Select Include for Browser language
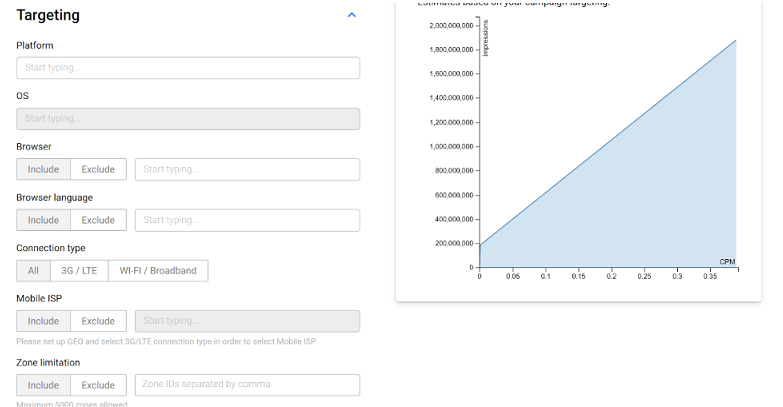Image resolution: width=783 pixels, height=407 pixels. pos(43,220)
